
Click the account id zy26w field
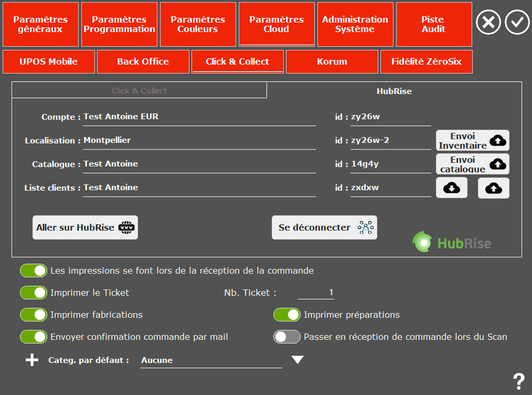click(x=390, y=118)
